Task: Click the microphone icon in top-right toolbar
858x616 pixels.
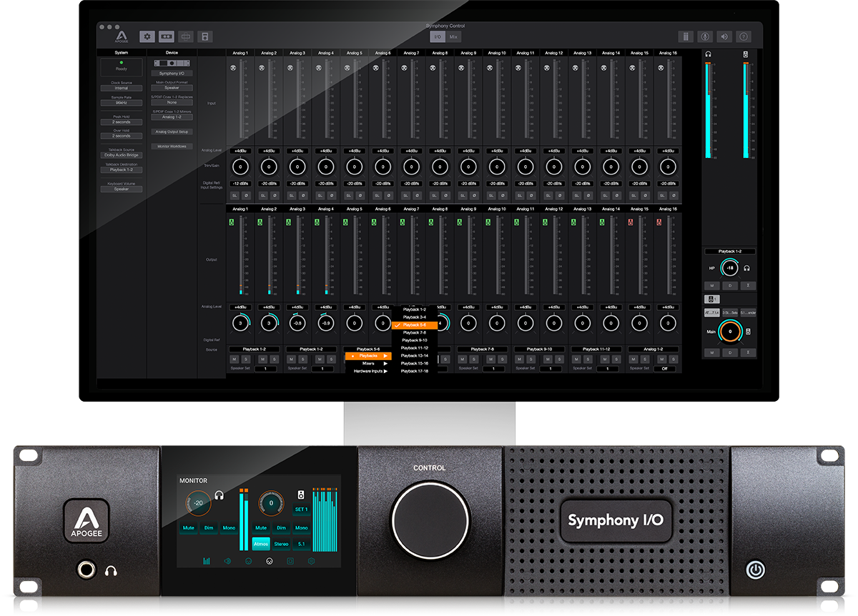Action: coord(704,36)
